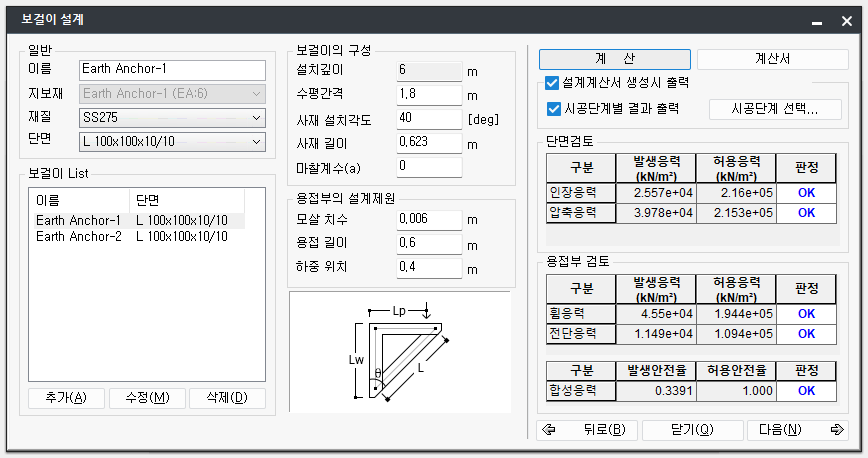
Task: Focus the 사재 설치각도 field
Action: click(x=428, y=119)
